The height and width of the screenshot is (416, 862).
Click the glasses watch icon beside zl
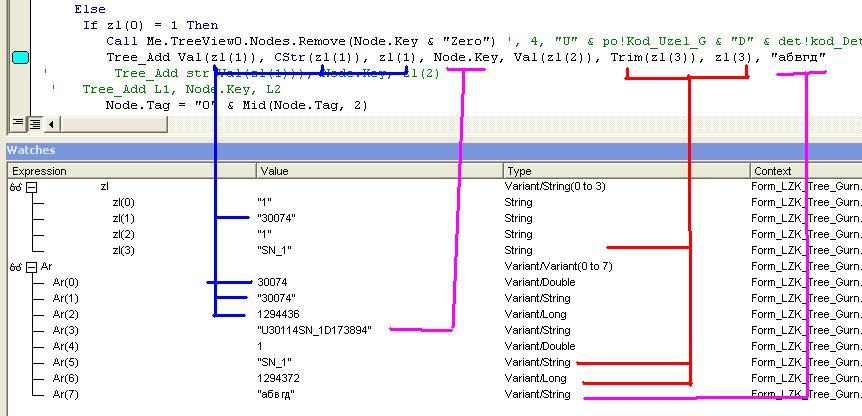click(x=15, y=187)
